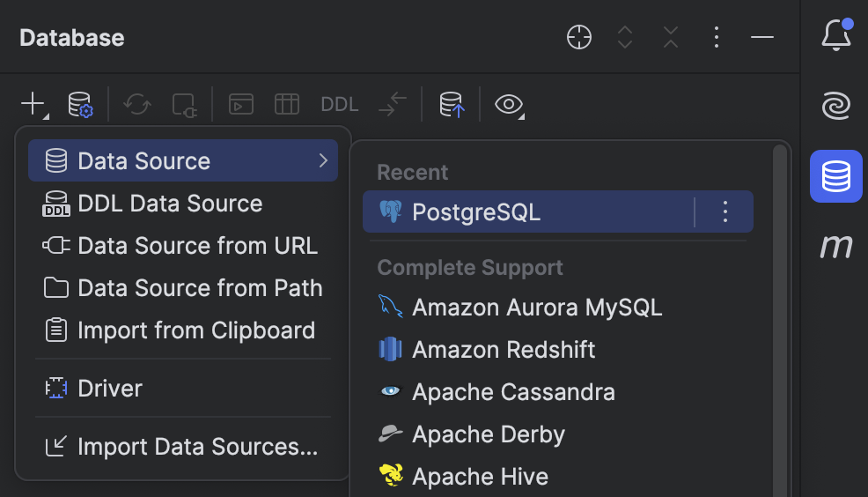The image size is (868, 497).
Task: Select PostgreSQL under Recent
Action: 558,211
